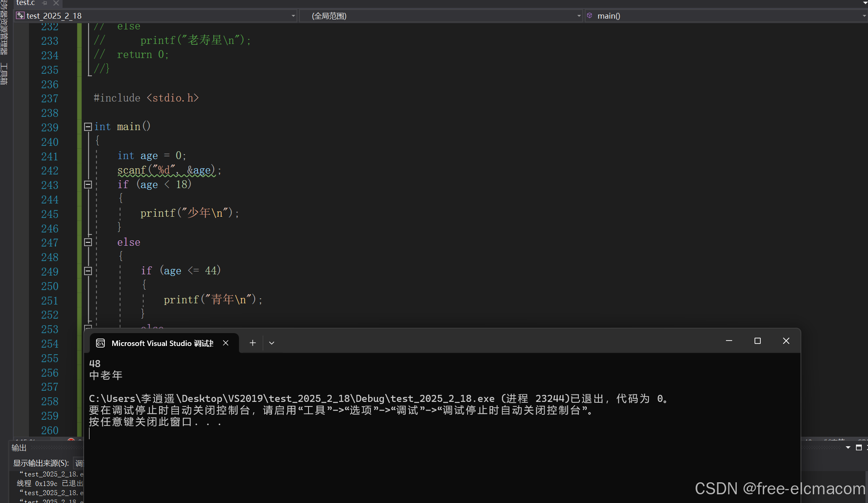Open the output panel window position arrow
This screenshot has width=868, height=503.
coord(848,447)
